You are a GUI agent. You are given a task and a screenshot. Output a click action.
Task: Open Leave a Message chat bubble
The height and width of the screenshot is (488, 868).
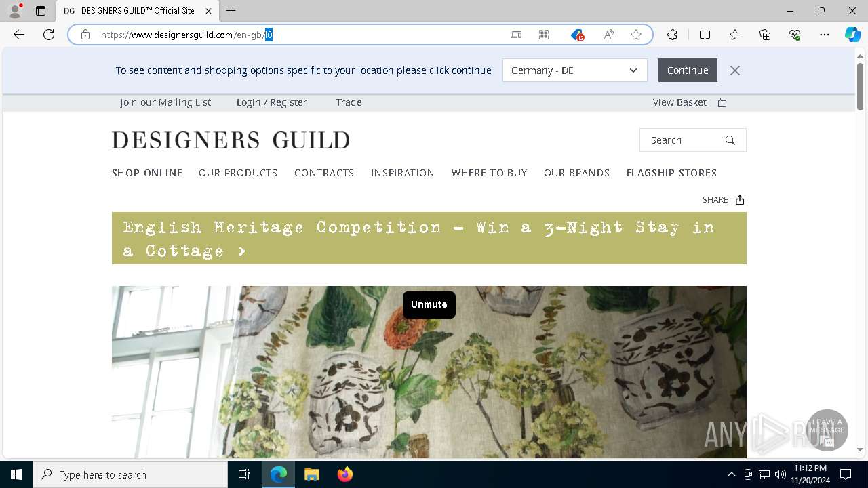[x=827, y=430]
